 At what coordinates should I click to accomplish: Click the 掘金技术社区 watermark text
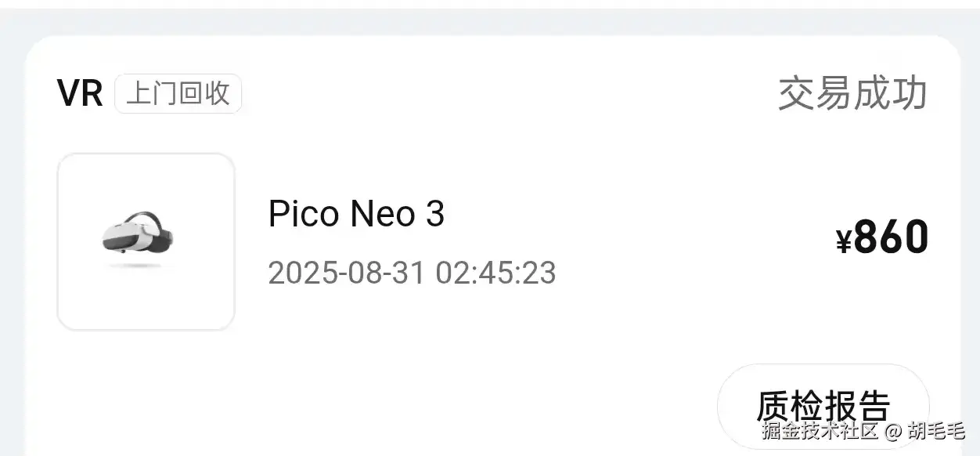pos(821,430)
